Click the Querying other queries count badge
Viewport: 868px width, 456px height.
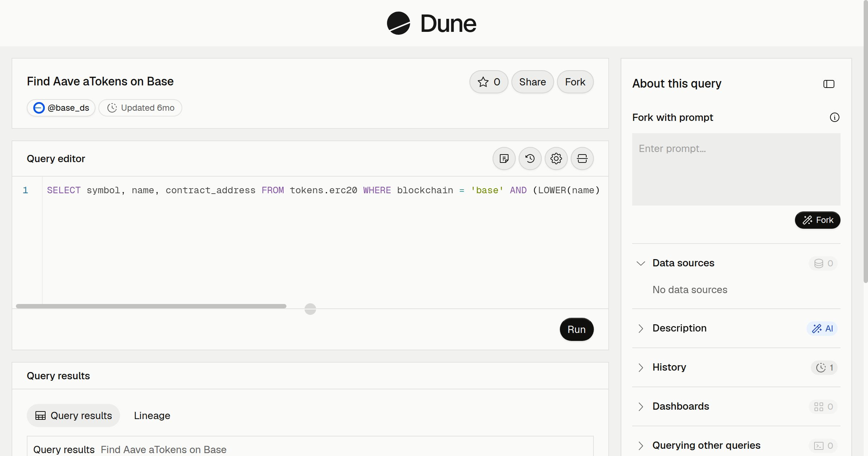(823, 446)
